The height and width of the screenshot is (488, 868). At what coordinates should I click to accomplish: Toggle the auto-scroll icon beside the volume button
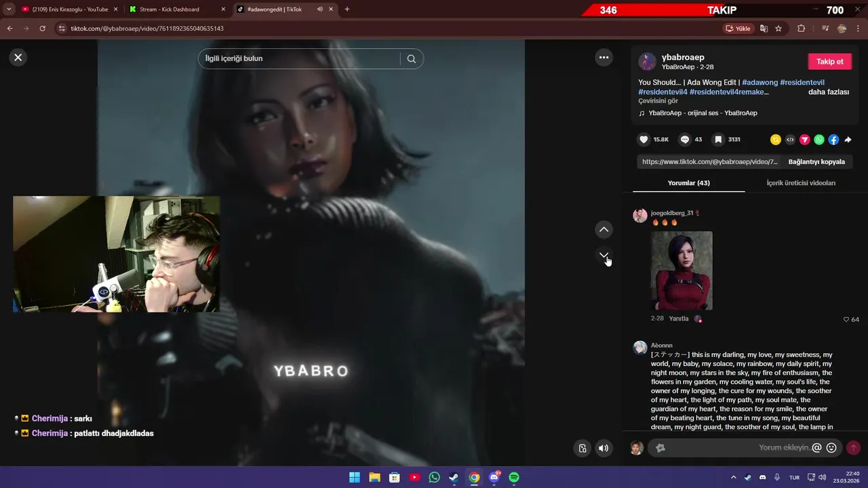click(x=583, y=448)
